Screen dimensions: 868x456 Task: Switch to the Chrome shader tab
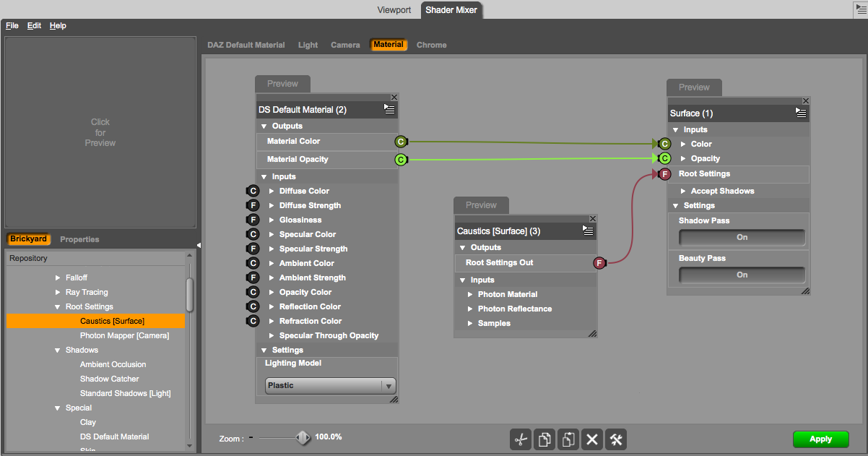tap(432, 45)
